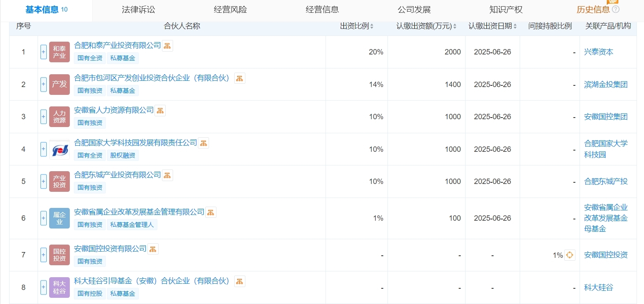Click the 国控投资 logo badge
Screen dimensions: 644x304
(59, 255)
